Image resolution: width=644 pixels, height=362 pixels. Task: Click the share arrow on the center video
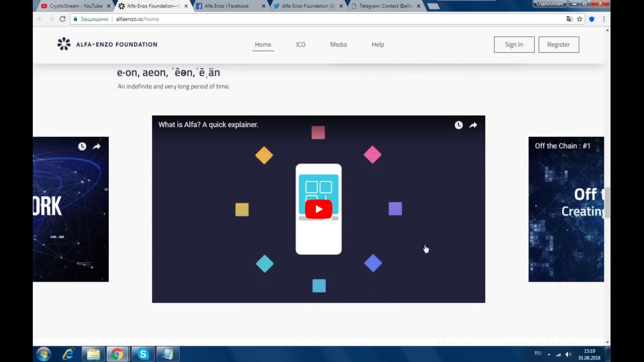tap(473, 125)
